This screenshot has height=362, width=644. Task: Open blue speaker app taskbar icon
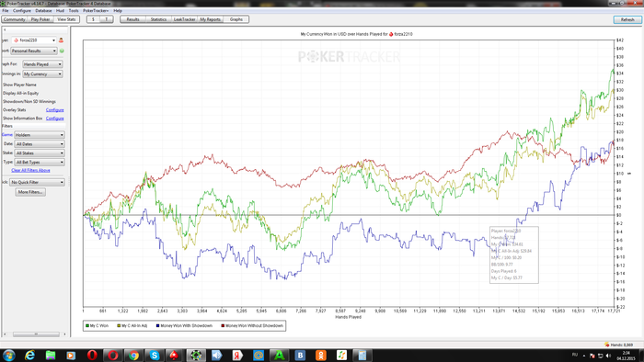(x=216, y=355)
